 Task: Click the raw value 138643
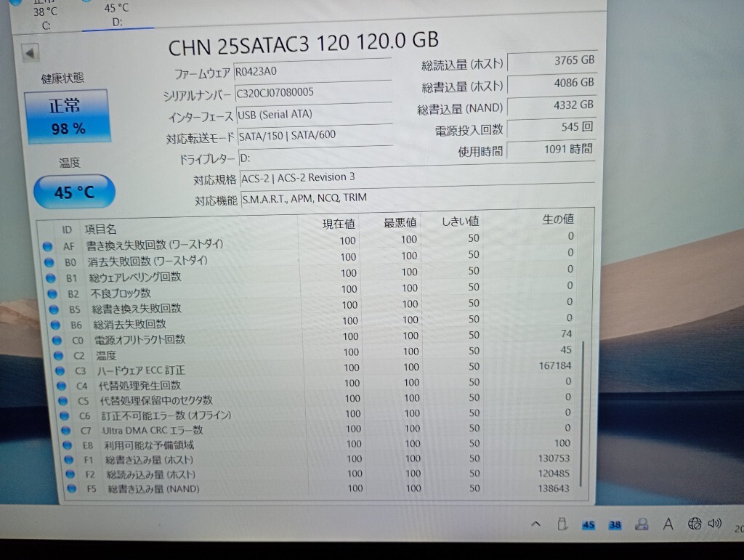point(553,488)
